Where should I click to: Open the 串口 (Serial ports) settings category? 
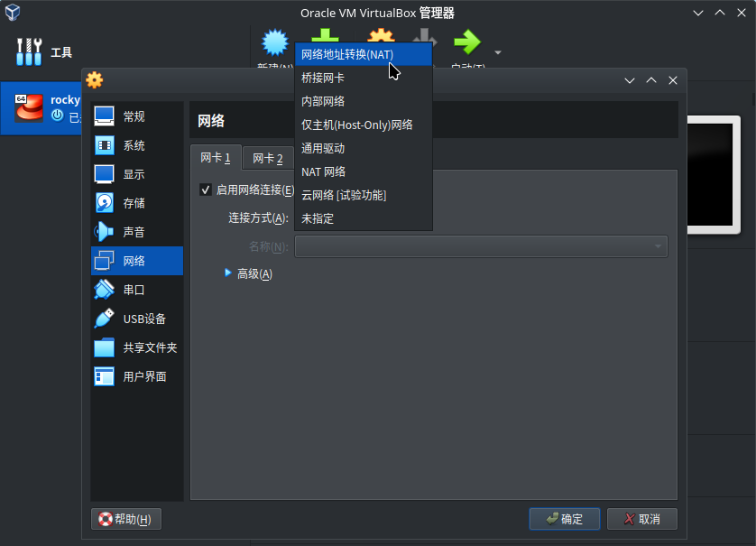[137, 290]
